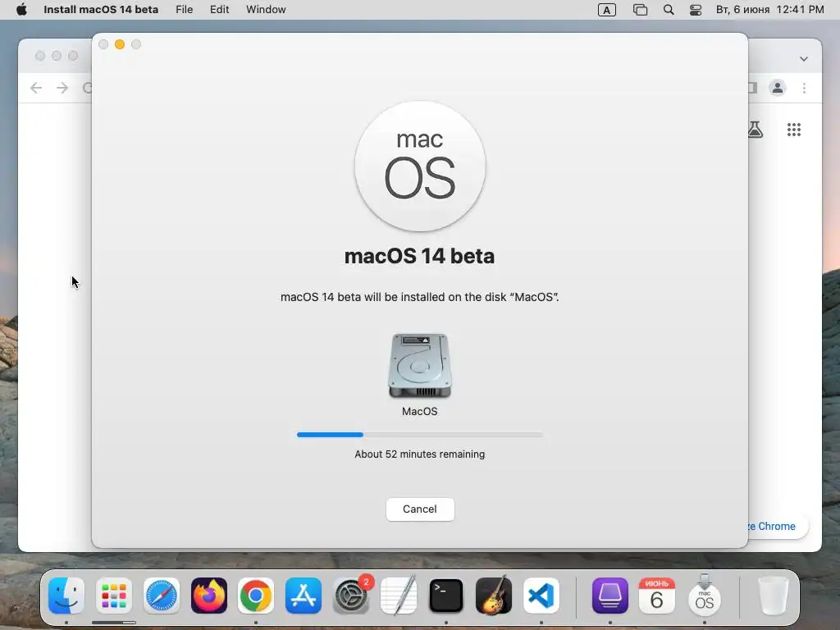Switch to Google Chrome in the Dock
This screenshot has height=630, width=840.
[x=256, y=596]
